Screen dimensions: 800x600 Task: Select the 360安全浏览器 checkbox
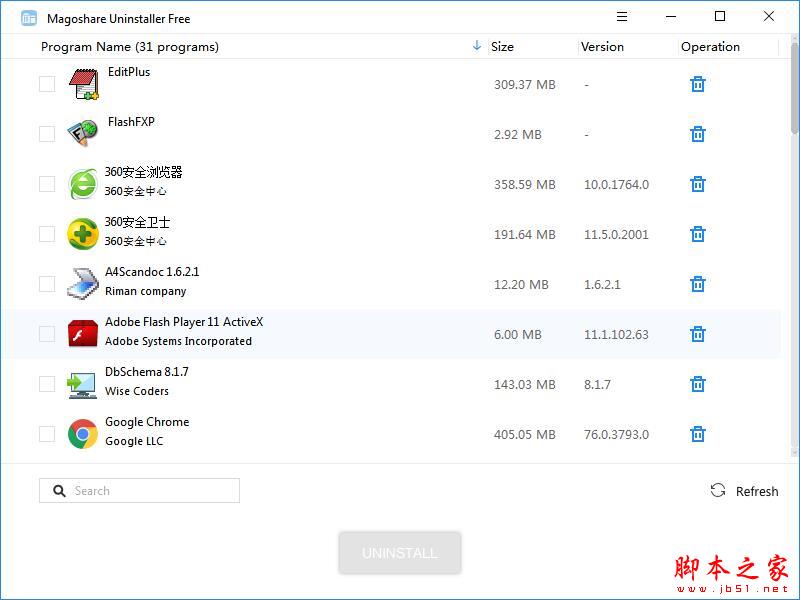point(47,184)
